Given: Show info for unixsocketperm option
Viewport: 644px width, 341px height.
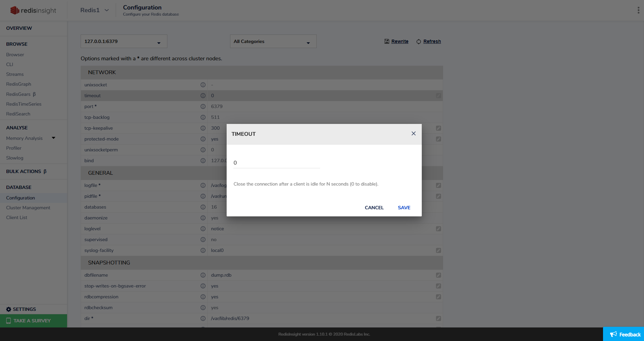Looking at the screenshot, I should (203, 150).
